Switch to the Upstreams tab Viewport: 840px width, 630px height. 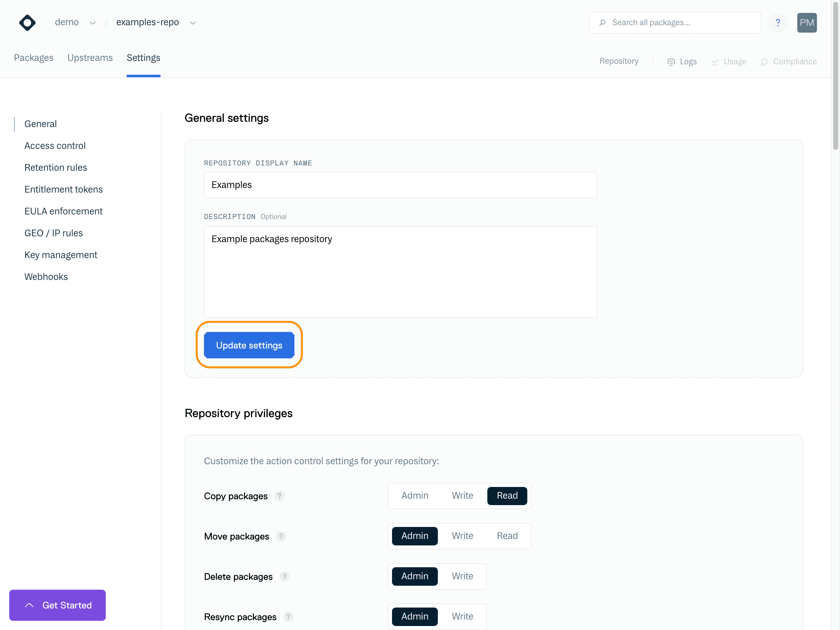pos(90,58)
